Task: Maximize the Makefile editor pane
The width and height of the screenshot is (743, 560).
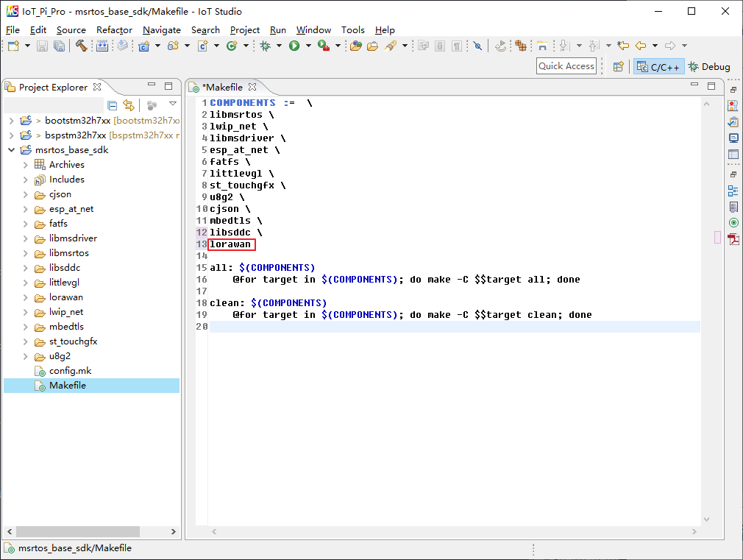Action: tap(711, 86)
